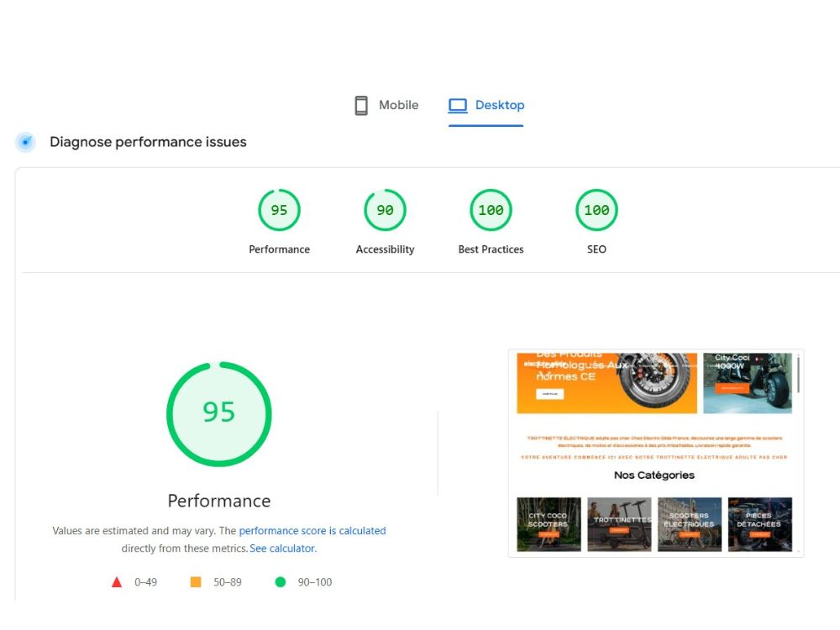Open the Best Practices 100 score gauge
Image resolution: width=840 pixels, height=630 pixels.
(x=491, y=210)
